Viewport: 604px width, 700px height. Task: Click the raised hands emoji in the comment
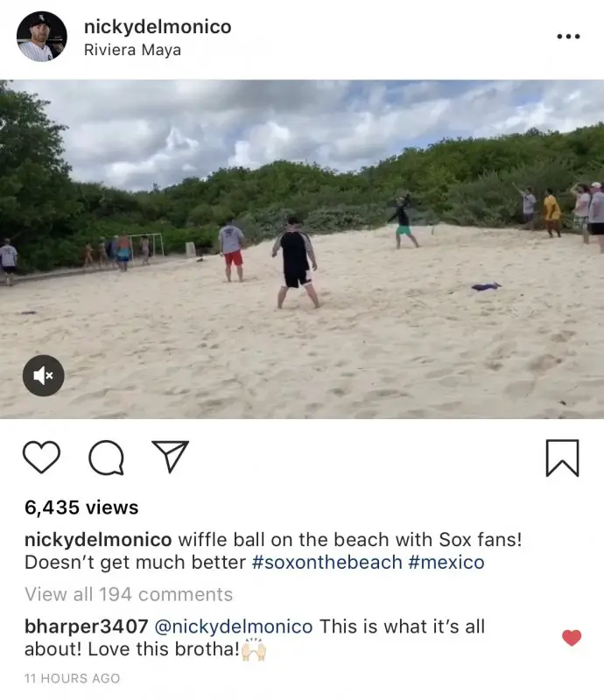(253, 649)
